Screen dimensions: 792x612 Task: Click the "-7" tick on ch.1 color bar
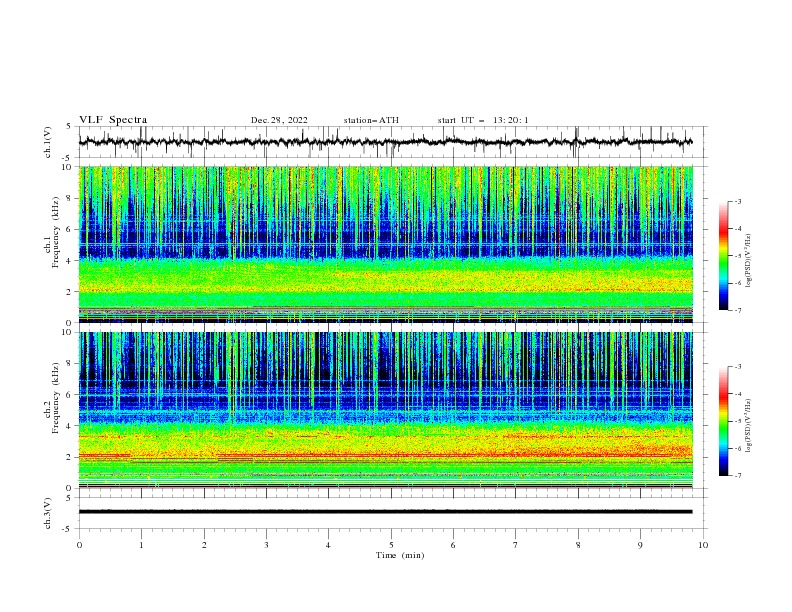[737, 310]
